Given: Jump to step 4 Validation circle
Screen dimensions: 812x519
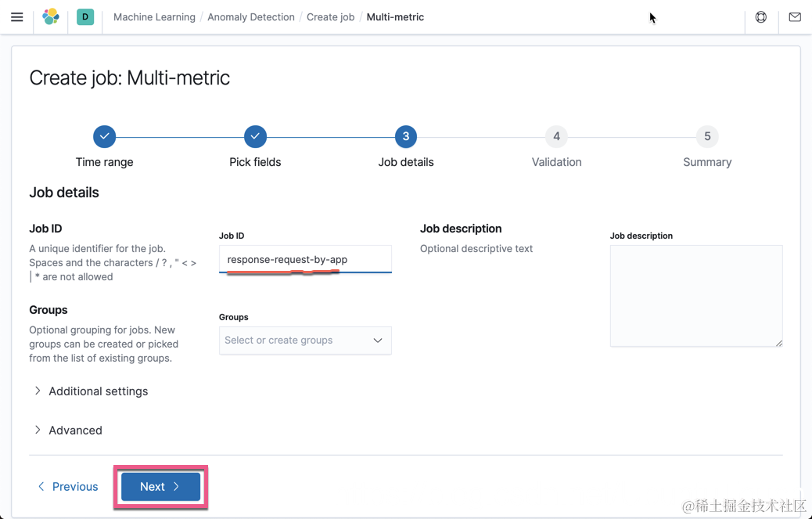Looking at the screenshot, I should pos(557,137).
